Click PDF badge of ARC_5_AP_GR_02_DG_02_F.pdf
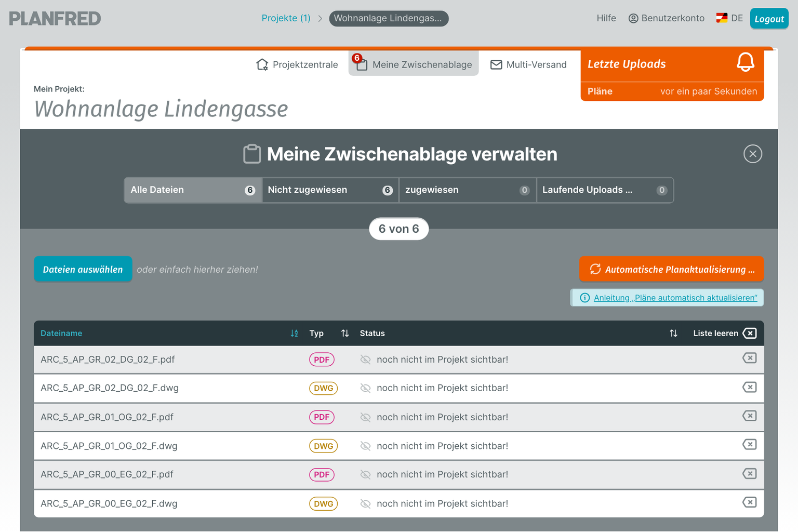The width and height of the screenshot is (798, 532). 322,360
